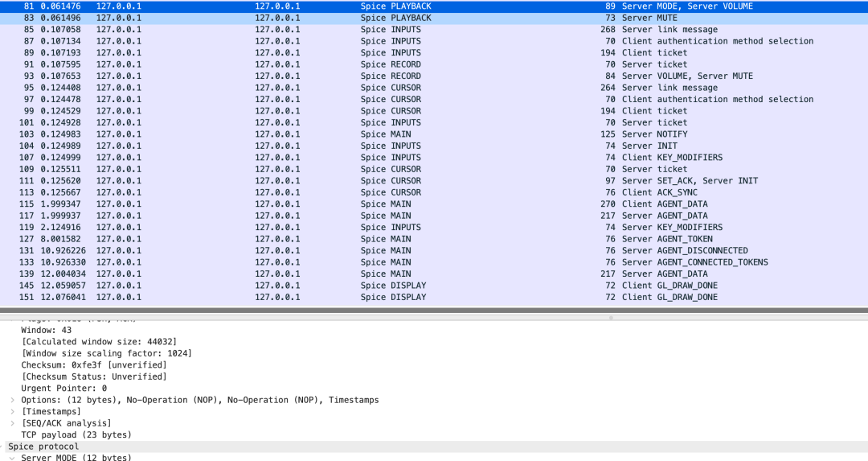The height and width of the screenshot is (461, 868).
Task: Click the TCP payload (23 bytes) line
Action: pos(76,434)
